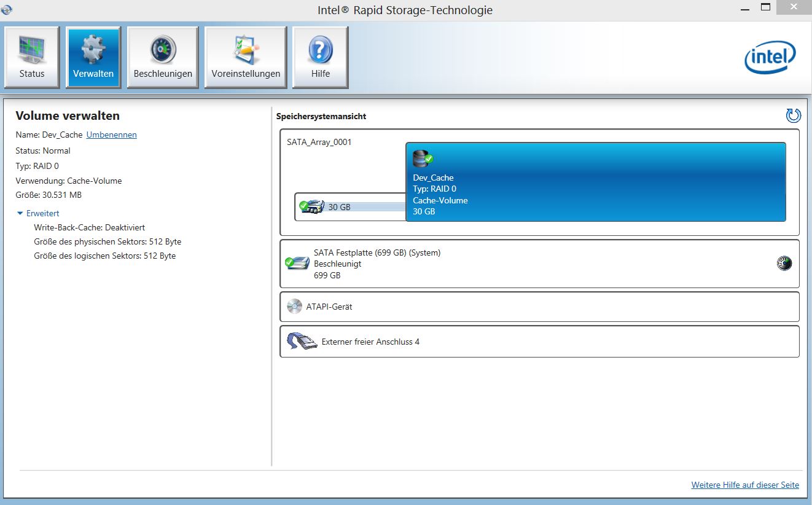Click the SATA Festplatte hard disk icon
The height and width of the screenshot is (505, 812).
pos(297,264)
